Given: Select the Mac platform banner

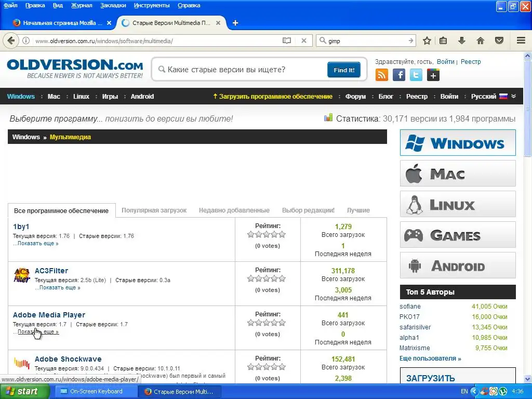Looking at the screenshot, I should click(x=458, y=174).
